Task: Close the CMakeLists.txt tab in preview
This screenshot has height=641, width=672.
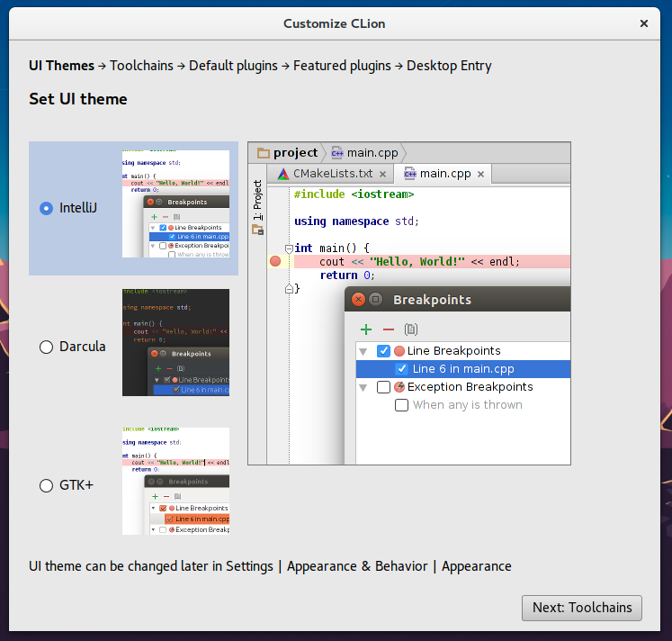Action: 382,174
